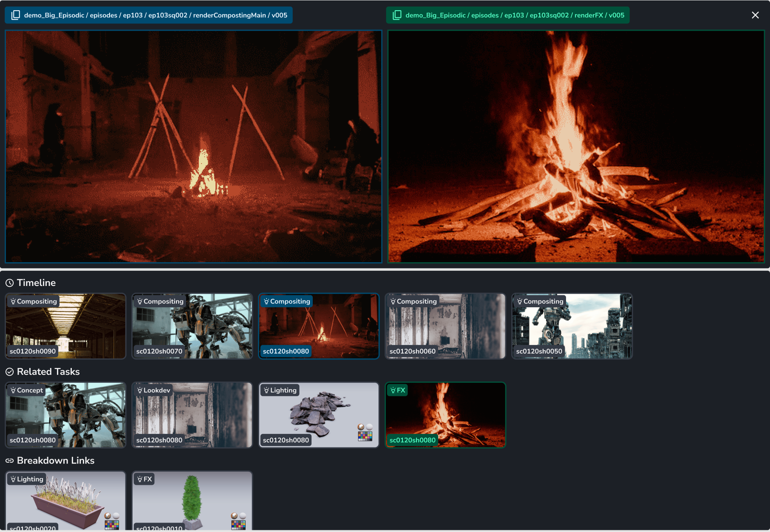Click the Breakdown Links chain icon
The image size is (770, 532).
point(9,461)
